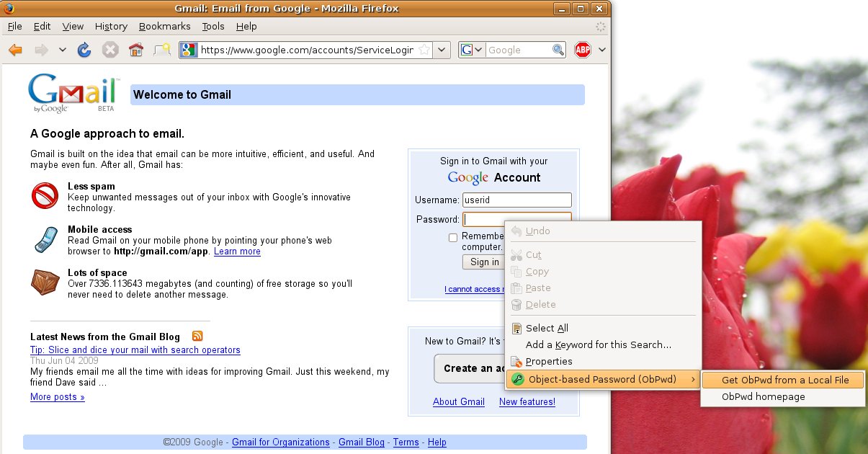868x454 pixels.
Task: Choose Undo in the context menu
Action: tap(604, 231)
